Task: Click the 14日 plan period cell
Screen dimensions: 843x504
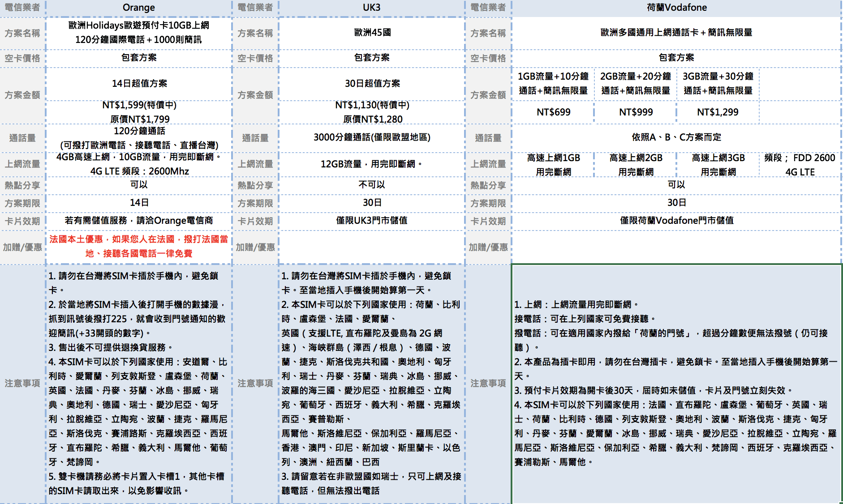Action: [139, 203]
